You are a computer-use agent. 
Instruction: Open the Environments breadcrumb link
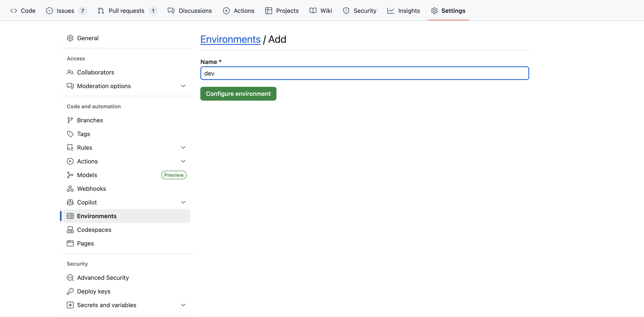(x=230, y=39)
